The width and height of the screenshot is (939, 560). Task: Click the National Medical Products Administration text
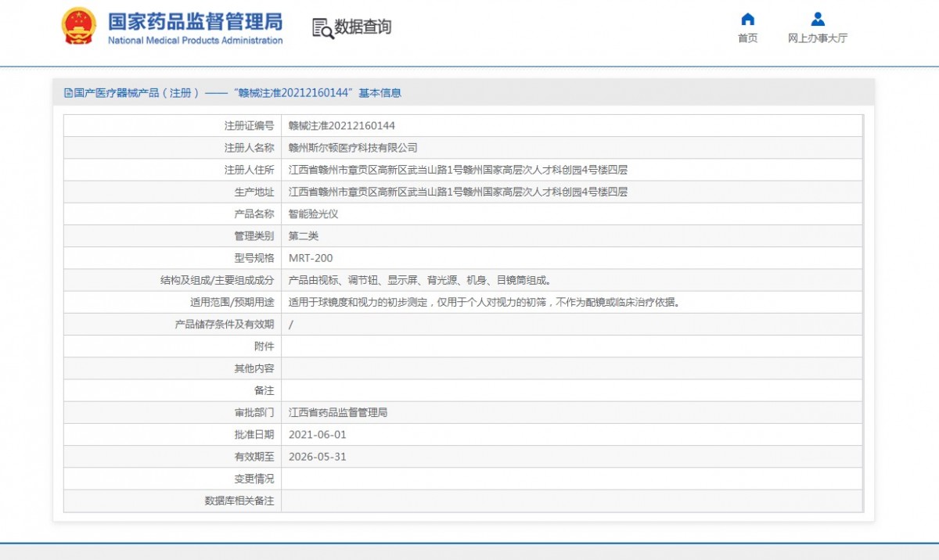pyautogui.click(x=195, y=41)
